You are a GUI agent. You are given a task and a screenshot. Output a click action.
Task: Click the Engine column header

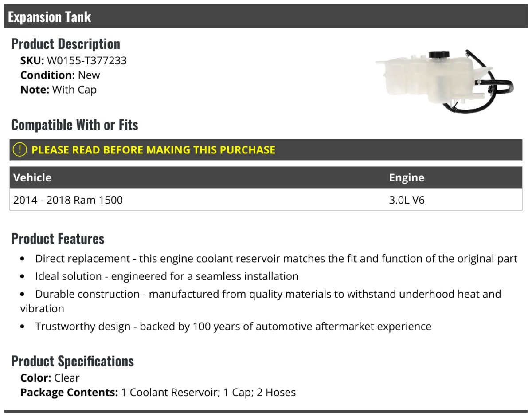tap(407, 178)
